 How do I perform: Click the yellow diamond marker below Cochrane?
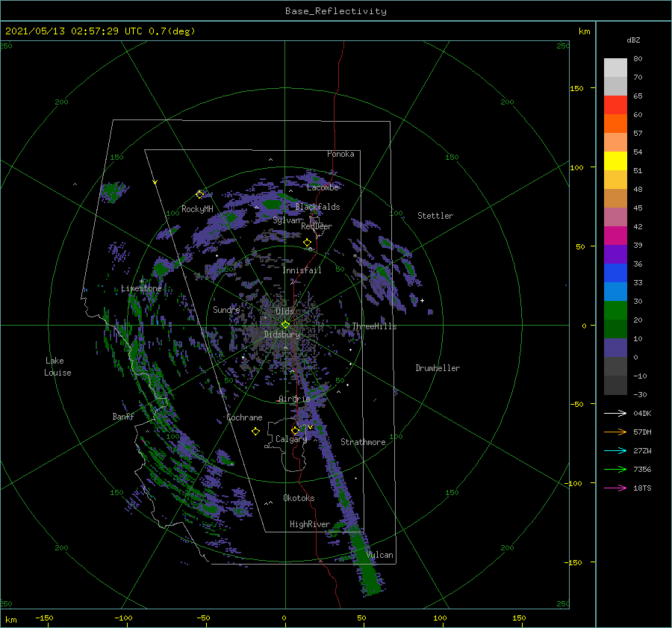[255, 432]
